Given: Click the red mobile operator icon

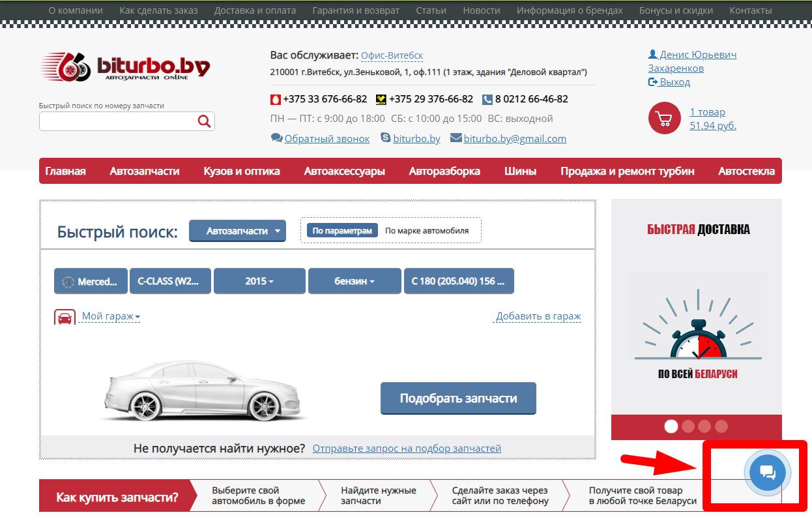Looking at the screenshot, I should point(276,100).
